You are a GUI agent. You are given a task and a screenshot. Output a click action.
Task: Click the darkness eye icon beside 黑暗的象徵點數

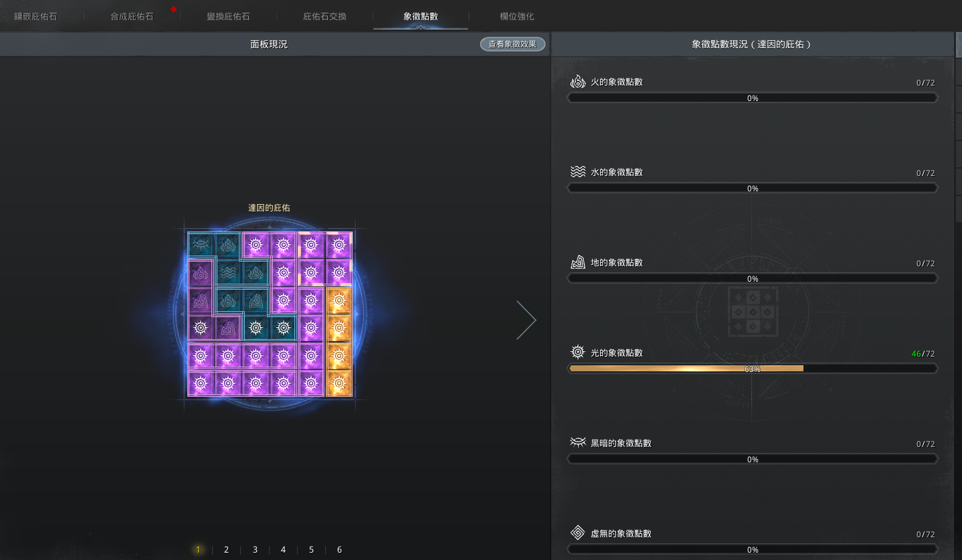[578, 443]
